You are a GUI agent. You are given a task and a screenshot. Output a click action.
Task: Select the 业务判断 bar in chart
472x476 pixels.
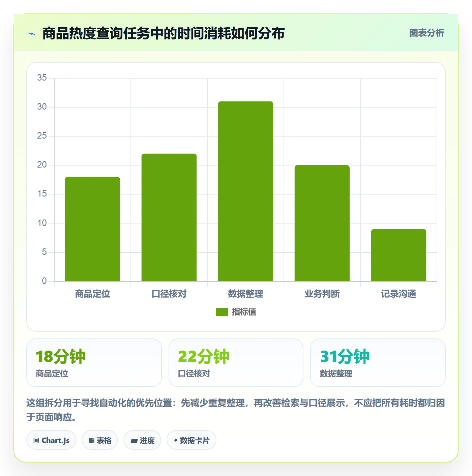click(x=322, y=223)
